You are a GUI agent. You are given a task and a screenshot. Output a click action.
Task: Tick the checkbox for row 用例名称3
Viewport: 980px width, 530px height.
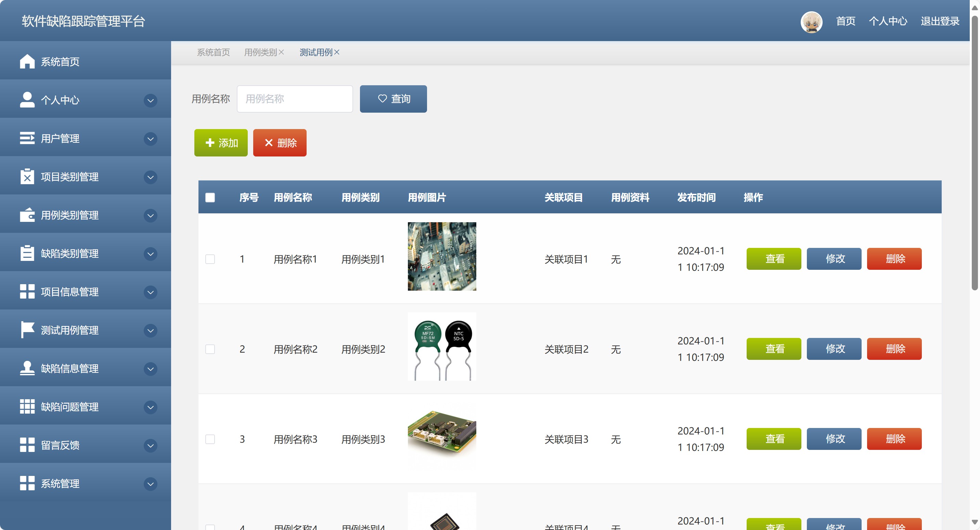210,439
